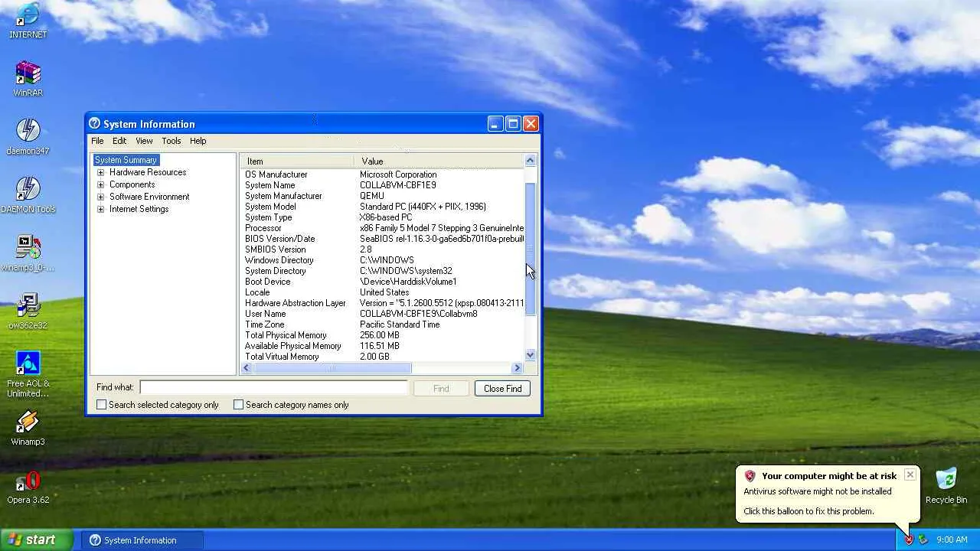Screen dimensions: 980x551
Task: Click the Item column header
Action: coord(297,161)
